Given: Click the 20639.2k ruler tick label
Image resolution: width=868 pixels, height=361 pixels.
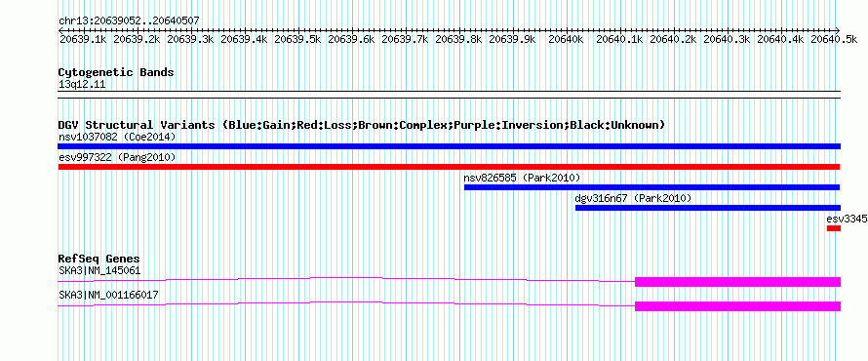Looking at the screenshot, I should tap(138, 39).
